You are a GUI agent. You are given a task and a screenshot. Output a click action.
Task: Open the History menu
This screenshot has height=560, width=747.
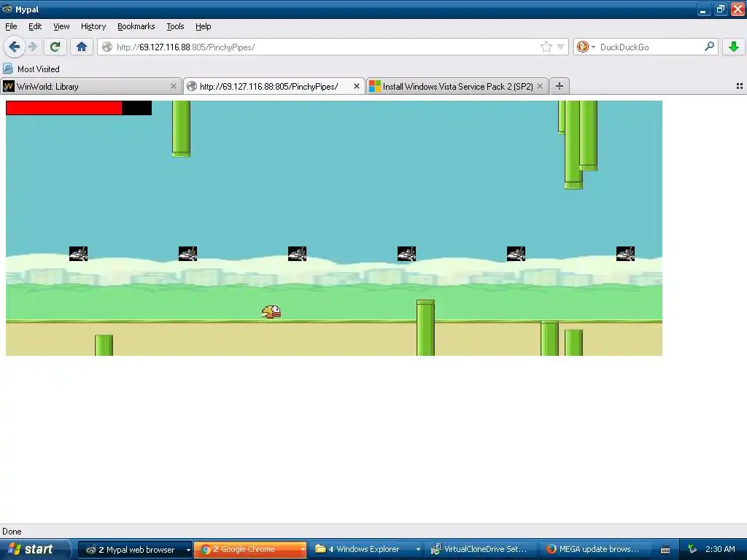coord(93,26)
